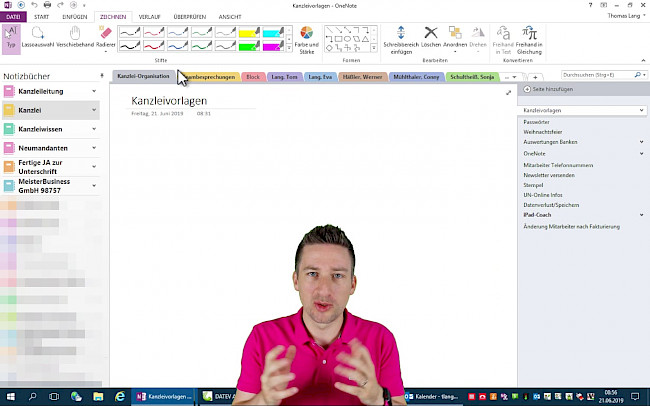Click Seite hinzufügen to add page
Viewport: 650px width, 406px height.
pos(551,90)
